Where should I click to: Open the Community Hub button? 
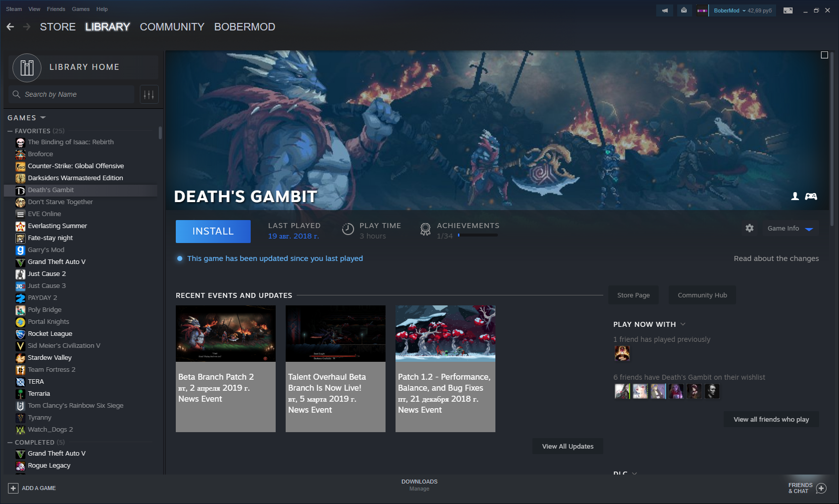coord(702,295)
